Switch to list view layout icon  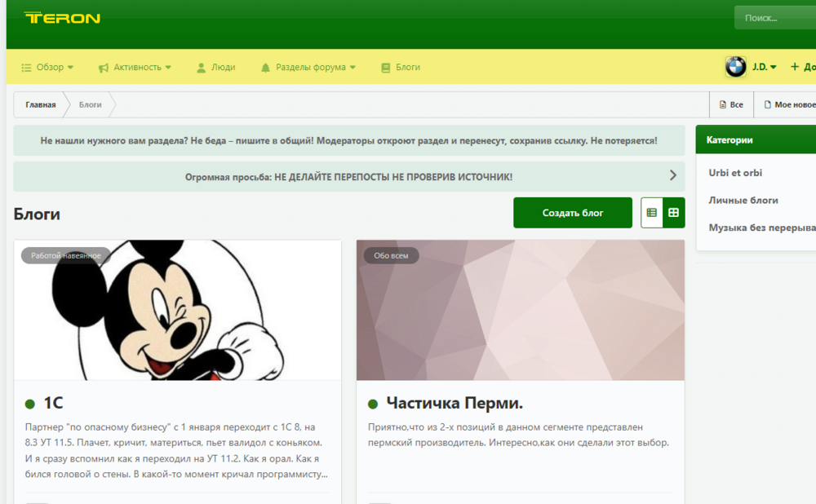[651, 213]
